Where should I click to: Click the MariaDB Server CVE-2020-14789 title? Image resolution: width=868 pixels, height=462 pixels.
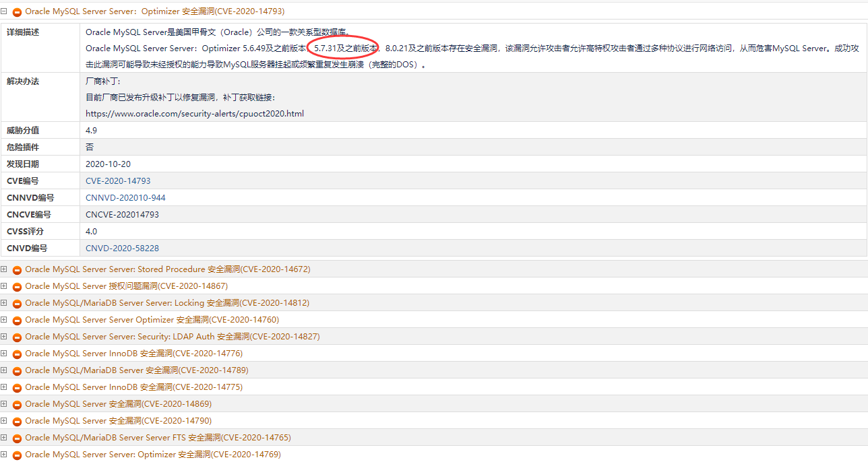click(x=137, y=370)
